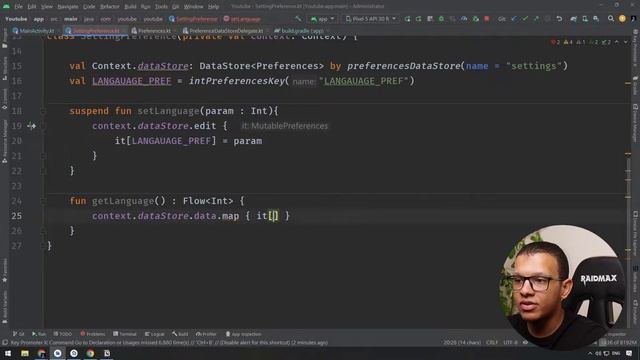Screen dimensions: 640x360
Task: Click the Chrome icon in taskbar
Action: point(90,353)
